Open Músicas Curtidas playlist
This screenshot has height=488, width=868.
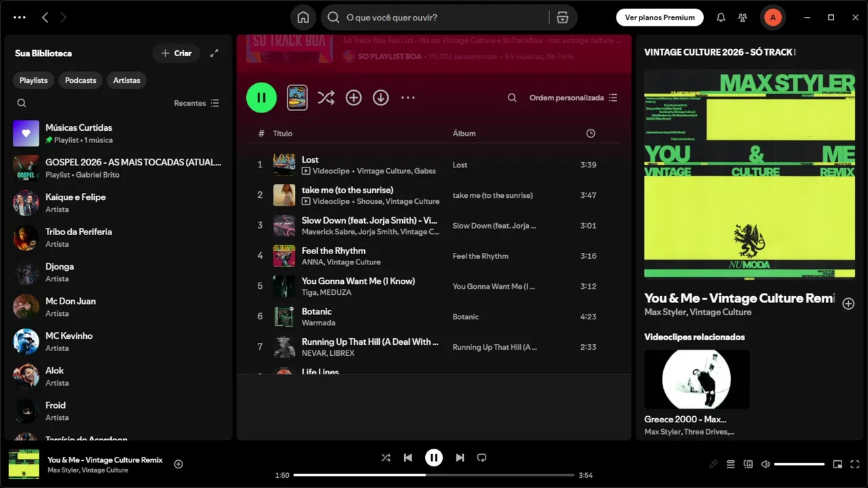coord(119,134)
